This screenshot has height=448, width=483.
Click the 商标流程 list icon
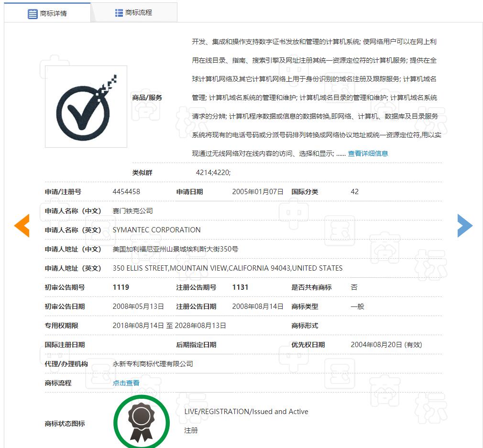pyautogui.click(x=119, y=13)
